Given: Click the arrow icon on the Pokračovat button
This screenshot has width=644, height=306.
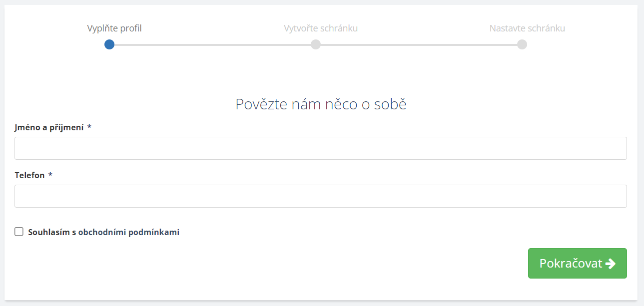Looking at the screenshot, I should (x=610, y=264).
